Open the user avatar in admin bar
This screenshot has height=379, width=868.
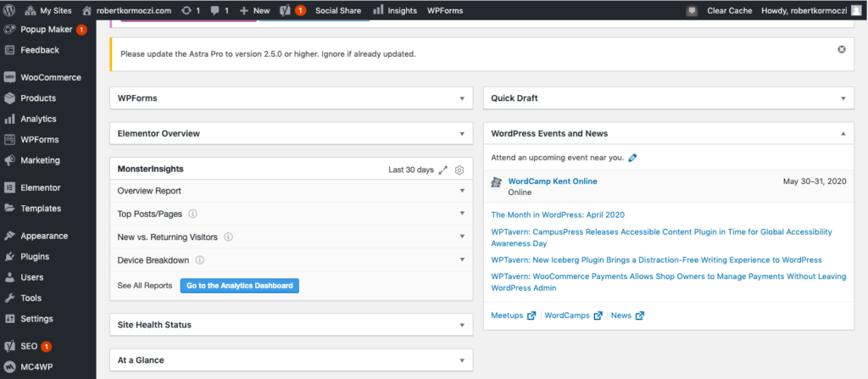tap(856, 10)
